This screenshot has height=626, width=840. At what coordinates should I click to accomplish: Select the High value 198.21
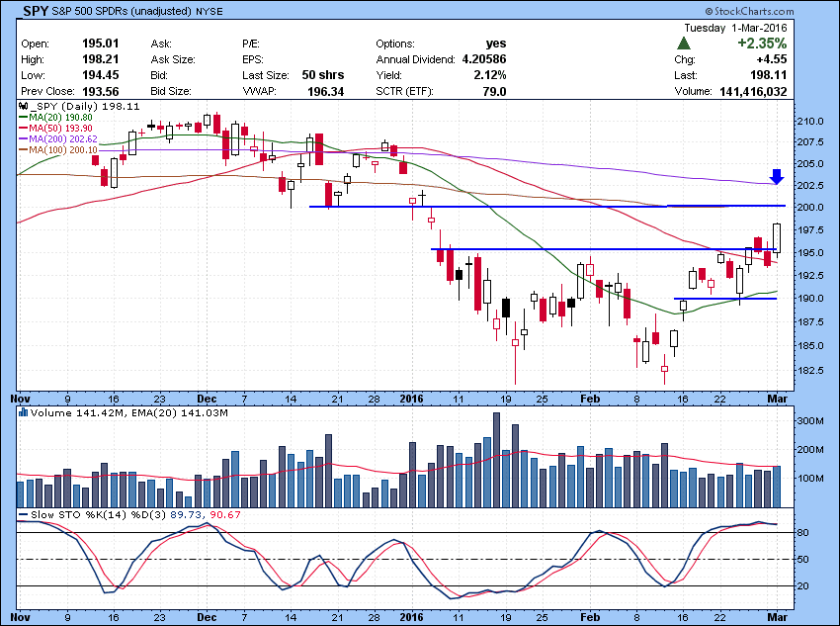100,59
